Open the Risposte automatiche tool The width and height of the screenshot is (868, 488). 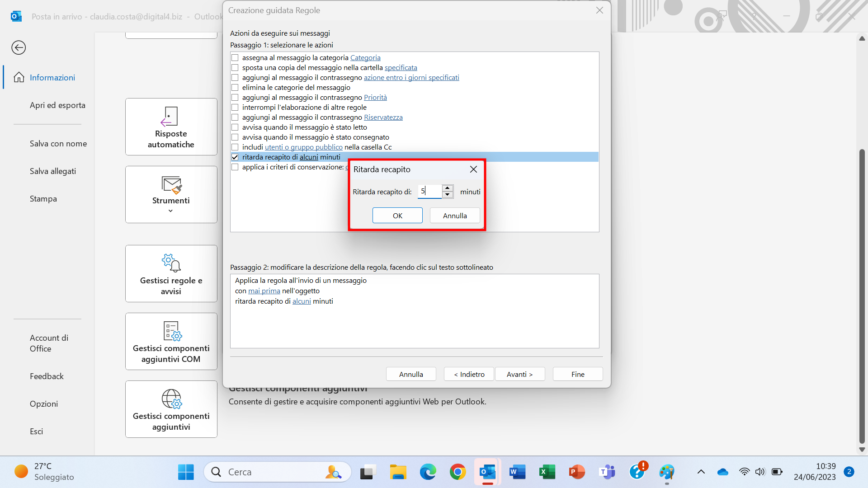(171, 127)
